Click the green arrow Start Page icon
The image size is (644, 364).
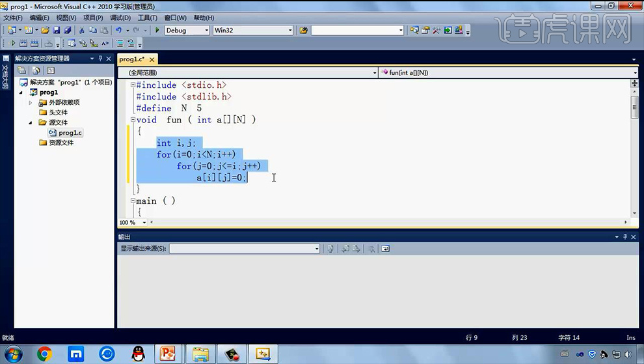pyautogui.click(x=448, y=30)
